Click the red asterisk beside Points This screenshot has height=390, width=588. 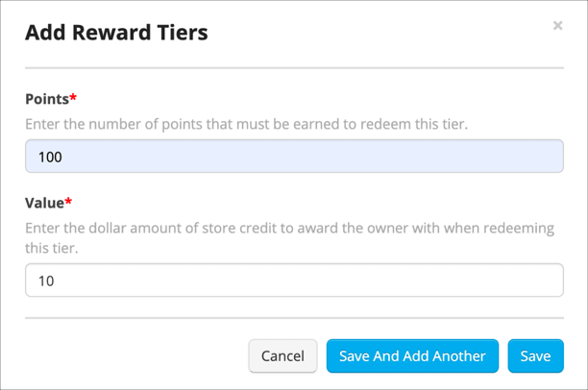(x=74, y=98)
